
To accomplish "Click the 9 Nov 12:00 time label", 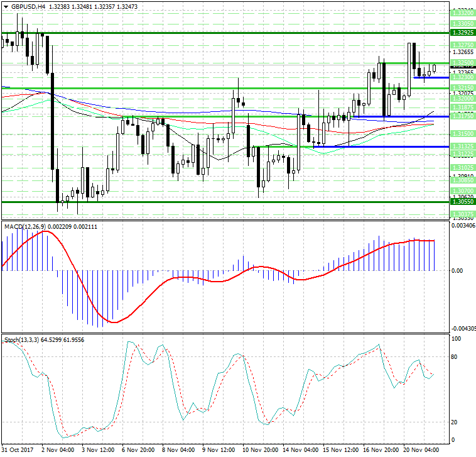I will coord(218,451).
